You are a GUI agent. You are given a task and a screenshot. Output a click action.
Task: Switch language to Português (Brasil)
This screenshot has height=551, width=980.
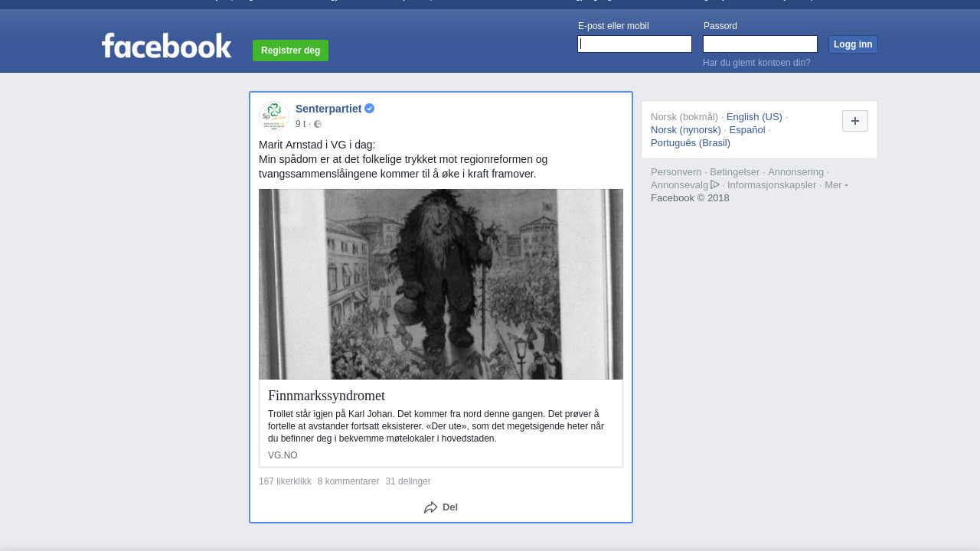pos(691,143)
